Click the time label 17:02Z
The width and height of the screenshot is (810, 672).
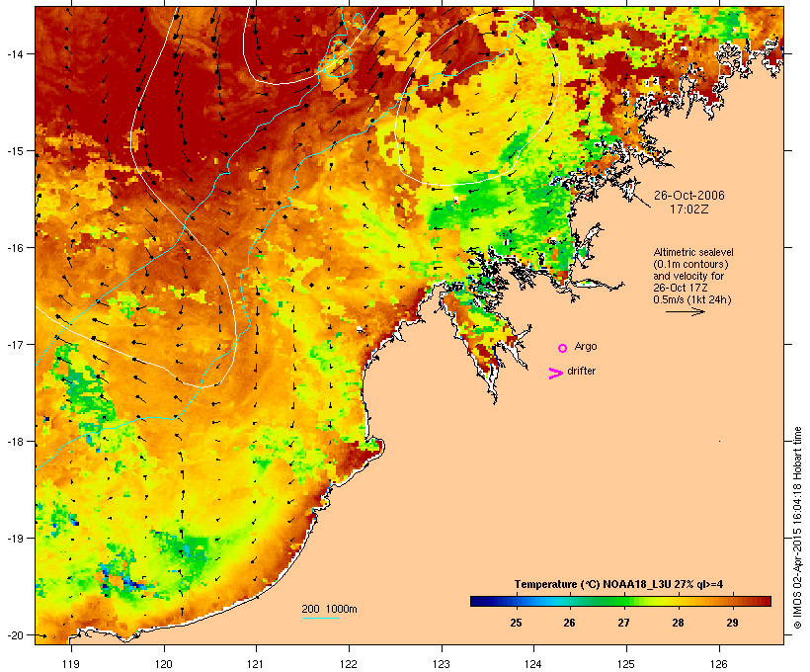pyautogui.click(x=689, y=210)
